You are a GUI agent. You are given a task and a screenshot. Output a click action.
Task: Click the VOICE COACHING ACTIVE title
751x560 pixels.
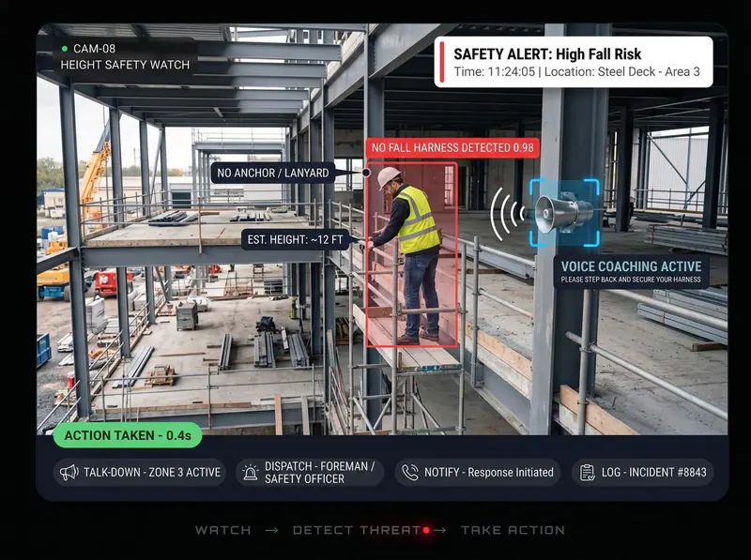[x=631, y=266]
